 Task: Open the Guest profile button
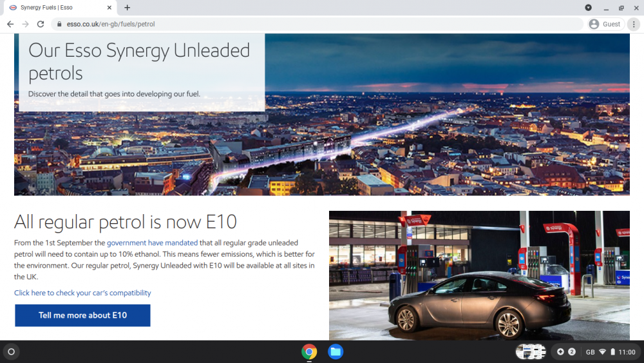point(606,25)
